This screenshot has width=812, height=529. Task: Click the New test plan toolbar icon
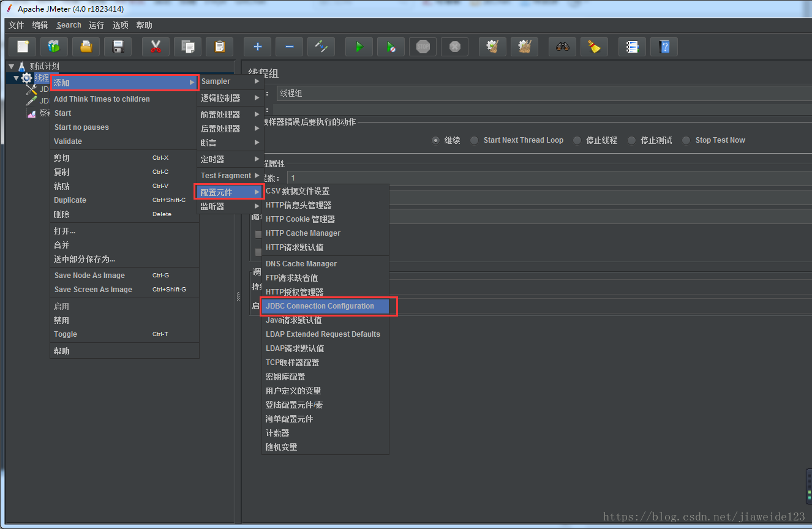pyautogui.click(x=23, y=47)
